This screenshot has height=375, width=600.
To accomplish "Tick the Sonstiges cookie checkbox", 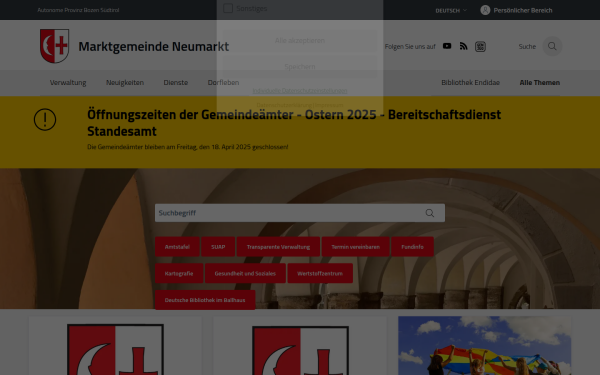I will click(228, 8).
